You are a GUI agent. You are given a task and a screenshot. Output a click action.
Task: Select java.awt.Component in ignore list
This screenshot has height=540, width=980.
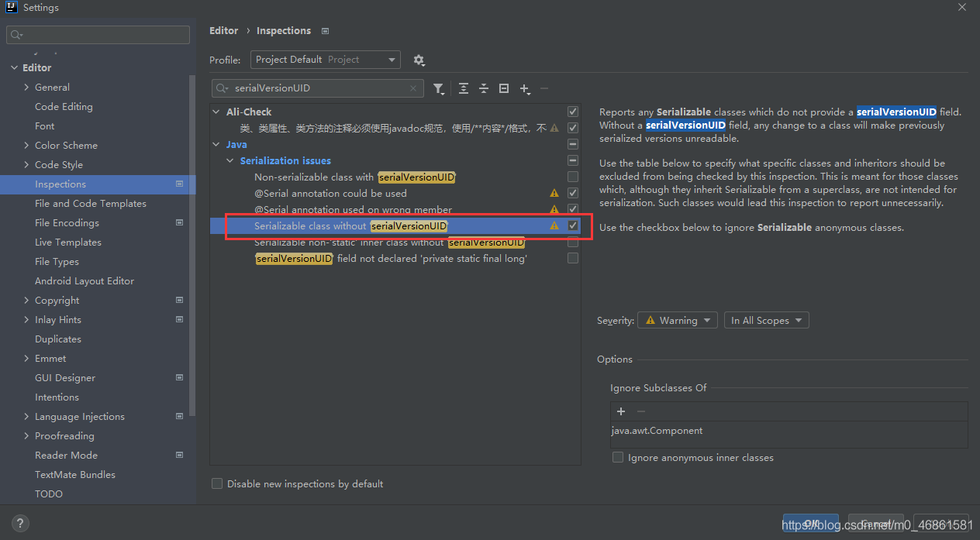click(x=657, y=431)
